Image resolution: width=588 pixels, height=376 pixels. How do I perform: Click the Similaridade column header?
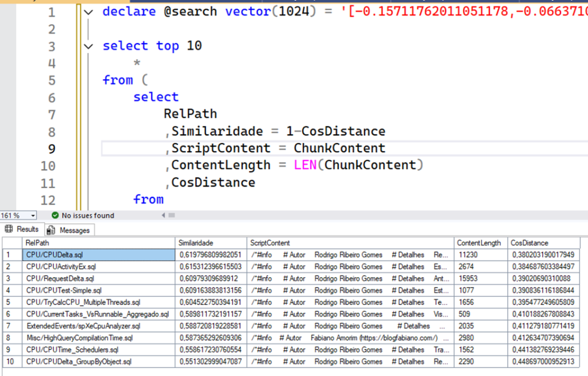[196, 243]
